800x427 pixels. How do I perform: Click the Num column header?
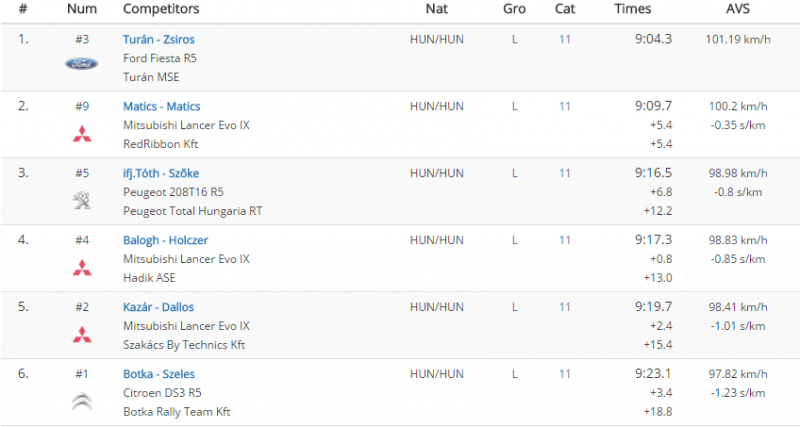(82, 9)
